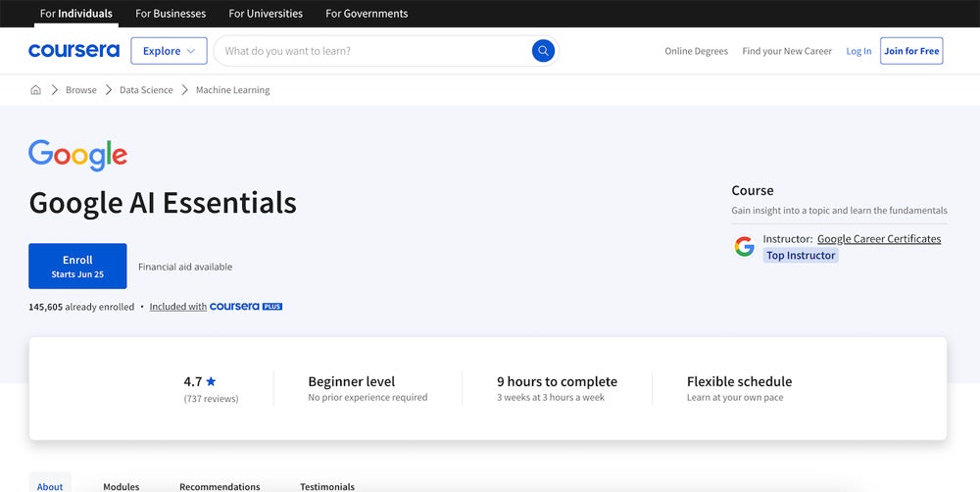Switch to For Businesses tab
This screenshot has width=980, height=492.
[171, 13]
